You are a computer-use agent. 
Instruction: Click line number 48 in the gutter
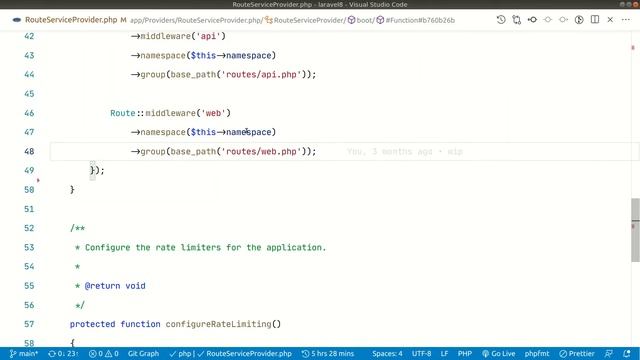(x=29, y=151)
